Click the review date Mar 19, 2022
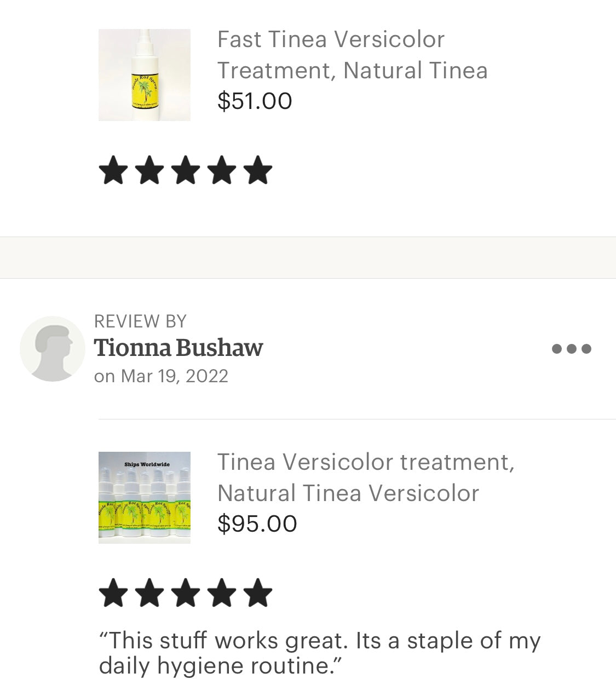The height and width of the screenshot is (696, 616). pyautogui.click(x=161, y=376)
